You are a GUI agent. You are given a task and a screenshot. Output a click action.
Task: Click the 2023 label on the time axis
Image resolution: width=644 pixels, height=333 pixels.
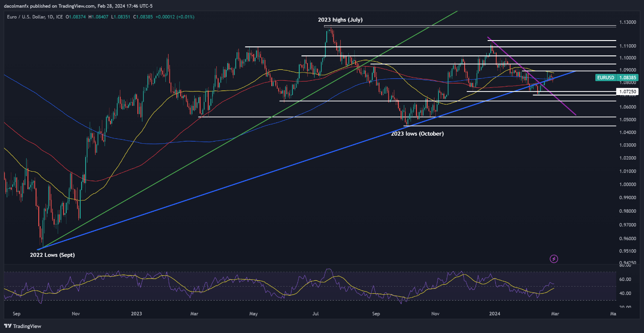(x=136, y=313)
